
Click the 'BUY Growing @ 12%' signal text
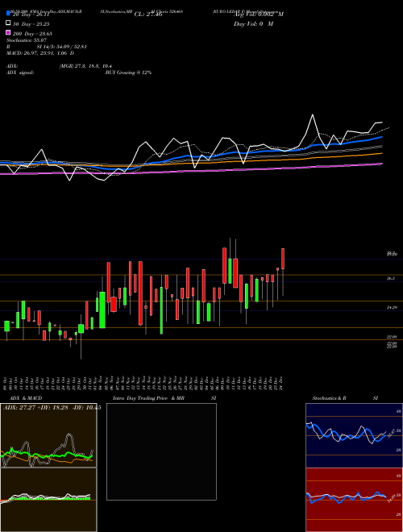pyautogui.click(x=128, y=73)
